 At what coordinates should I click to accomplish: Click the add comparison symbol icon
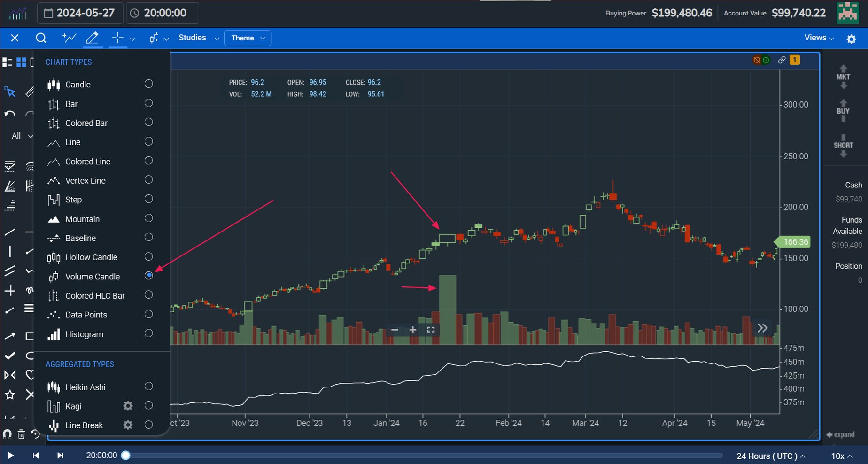pos(69,38)
